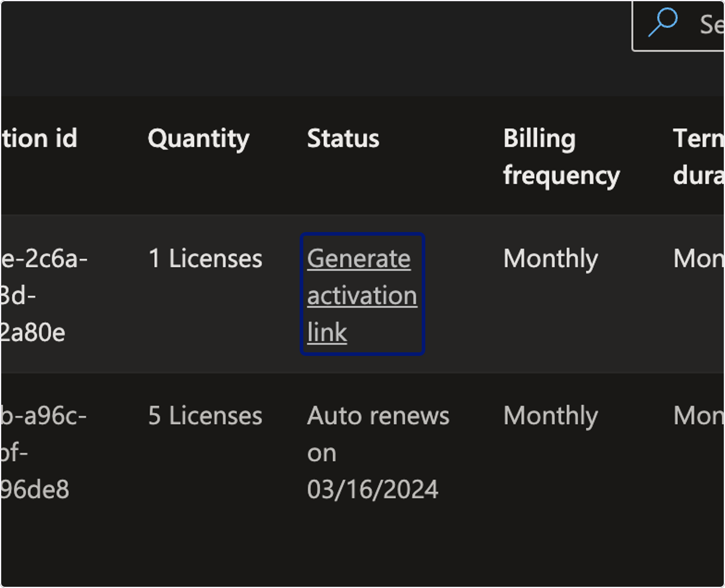Click the subscription id ending 2a80e

pyautogui.click(x=43, y=295)
